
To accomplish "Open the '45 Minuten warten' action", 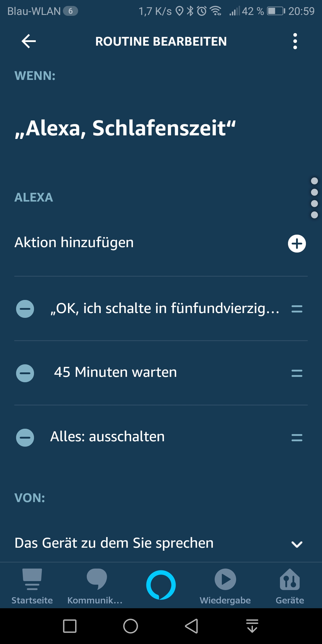I will (x=115, y=372).
